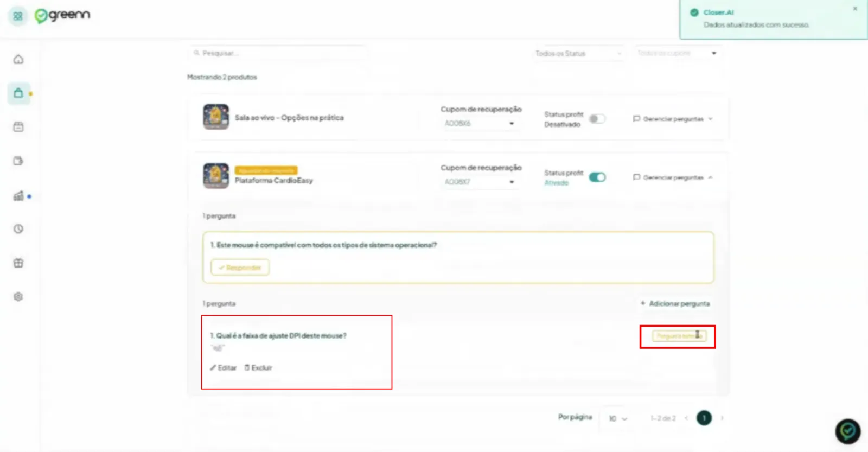Open the products bag icon in sidebar

18,93
